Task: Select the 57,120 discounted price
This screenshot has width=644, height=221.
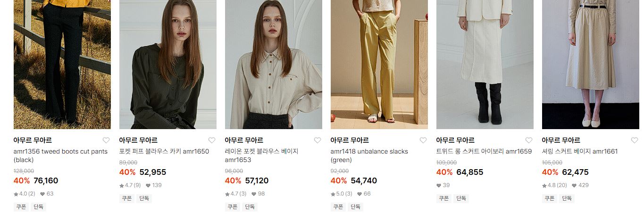Action: pos(257,180)
